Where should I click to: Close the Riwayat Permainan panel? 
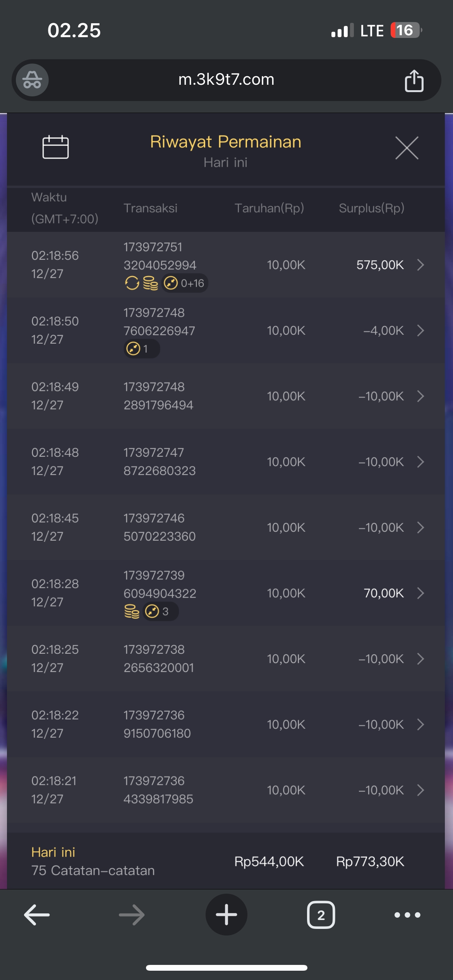click(407, 148)
